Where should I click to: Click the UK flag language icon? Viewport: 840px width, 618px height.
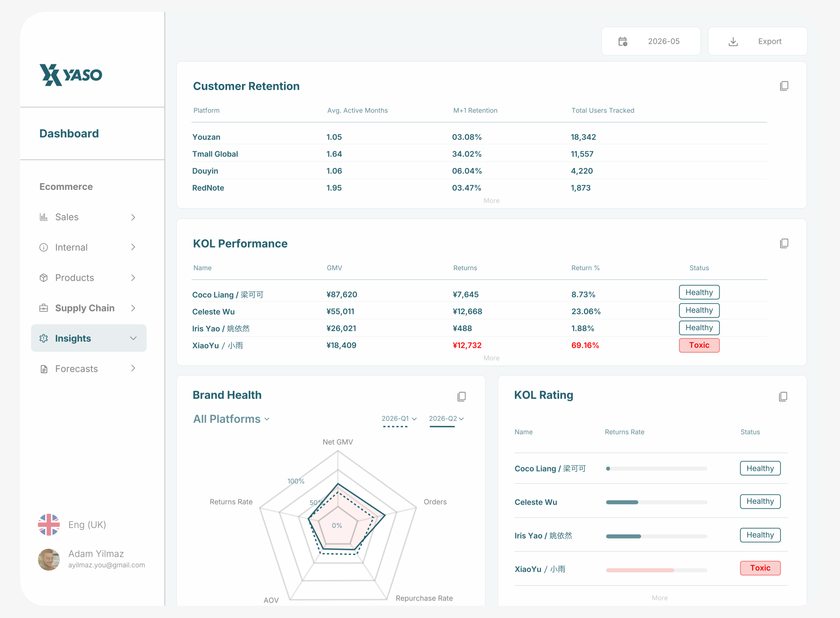[x=49, y=524]
